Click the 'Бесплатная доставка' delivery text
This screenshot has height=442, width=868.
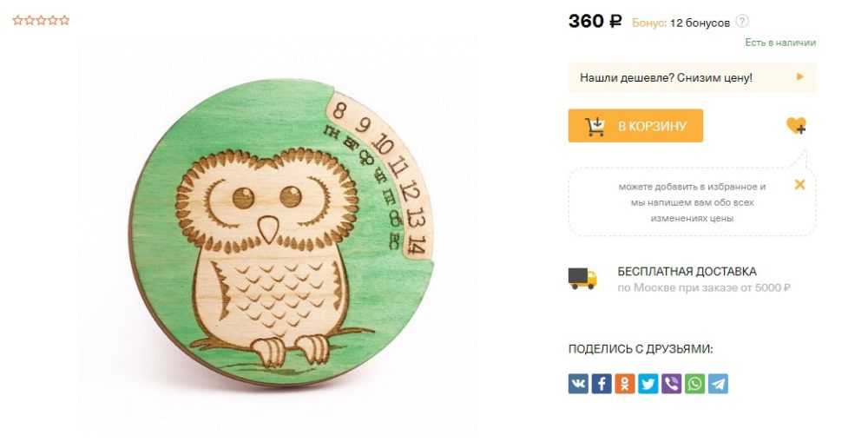tap(687, 272)
